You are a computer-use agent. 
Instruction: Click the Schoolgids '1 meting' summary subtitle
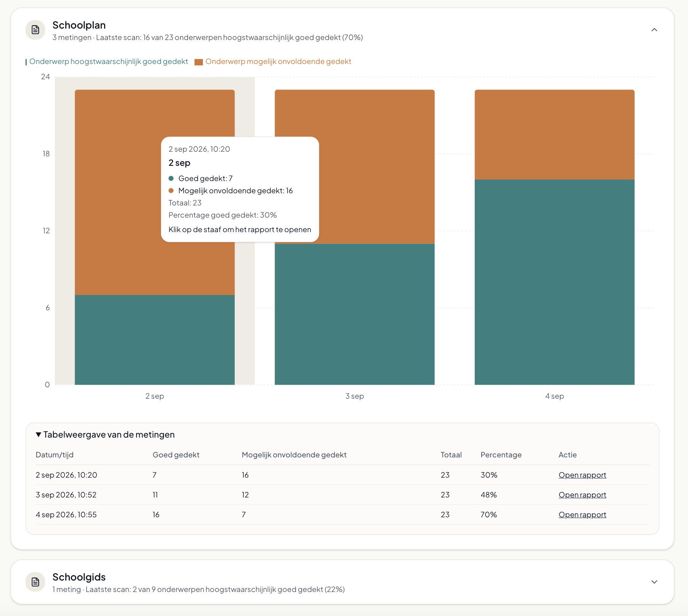click(198, 589)
